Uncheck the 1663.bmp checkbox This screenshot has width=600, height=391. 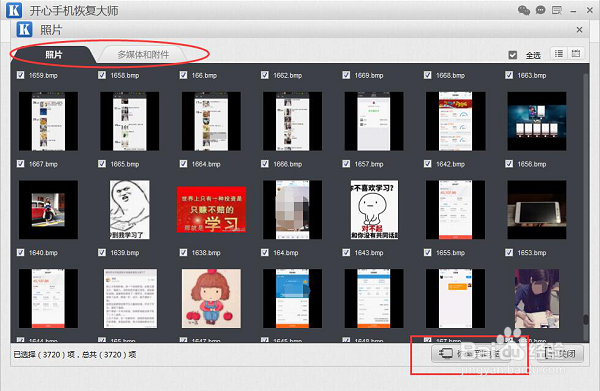tap(509, 75)
